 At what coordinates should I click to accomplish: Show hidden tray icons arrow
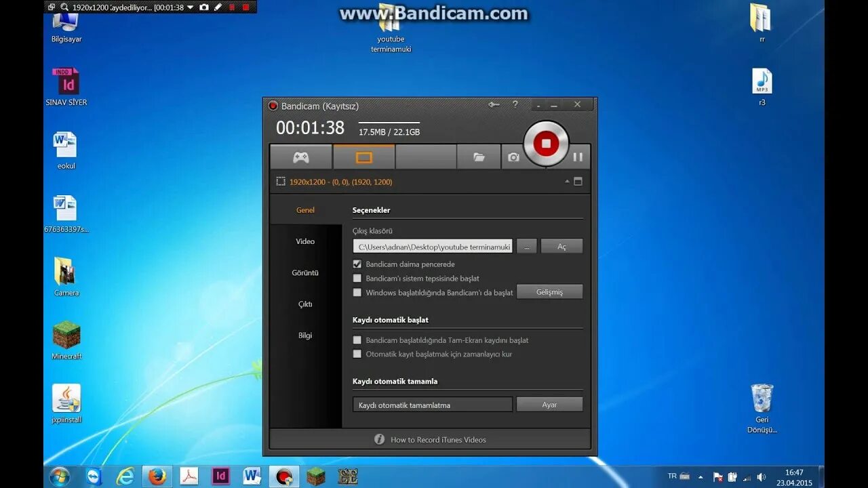(701, 477)
